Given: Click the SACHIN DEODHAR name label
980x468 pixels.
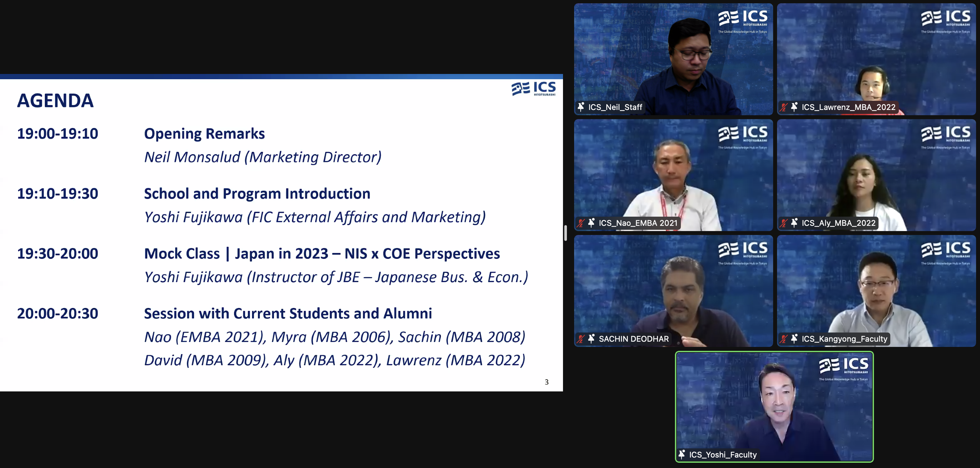Looking at the screenshot, I should pos(633,339).
